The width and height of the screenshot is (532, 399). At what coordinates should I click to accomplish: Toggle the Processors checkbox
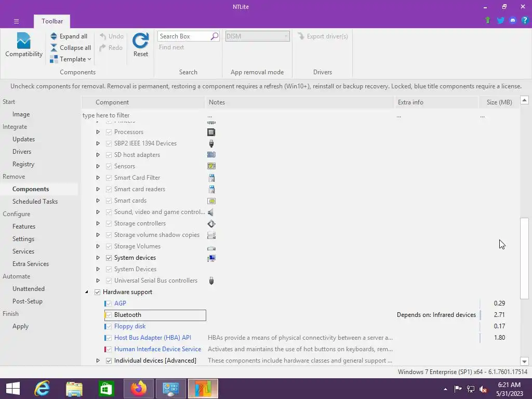(109, 132)
